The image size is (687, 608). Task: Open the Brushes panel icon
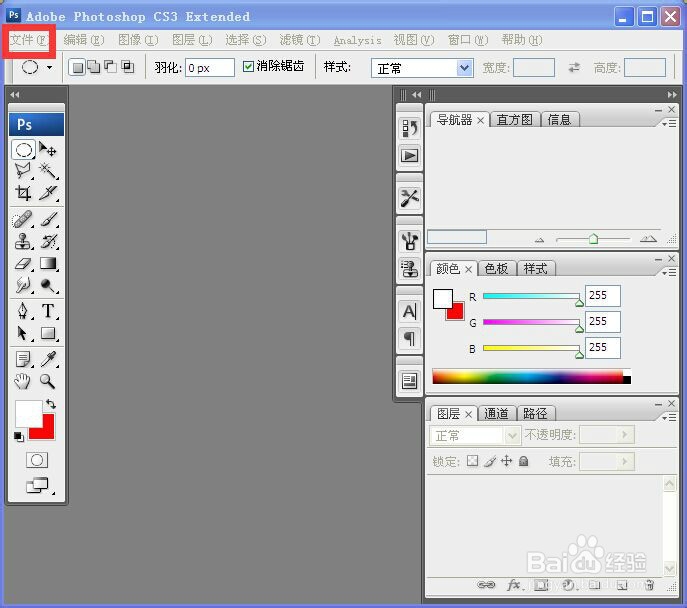click(409, 240)
